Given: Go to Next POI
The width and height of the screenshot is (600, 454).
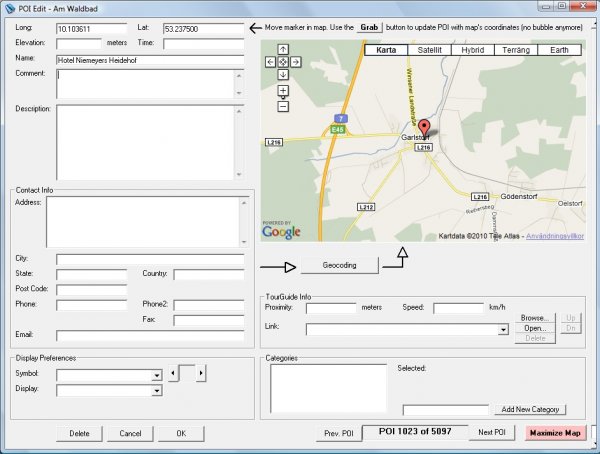Looking at the screenshot, I should click(492, 433).
